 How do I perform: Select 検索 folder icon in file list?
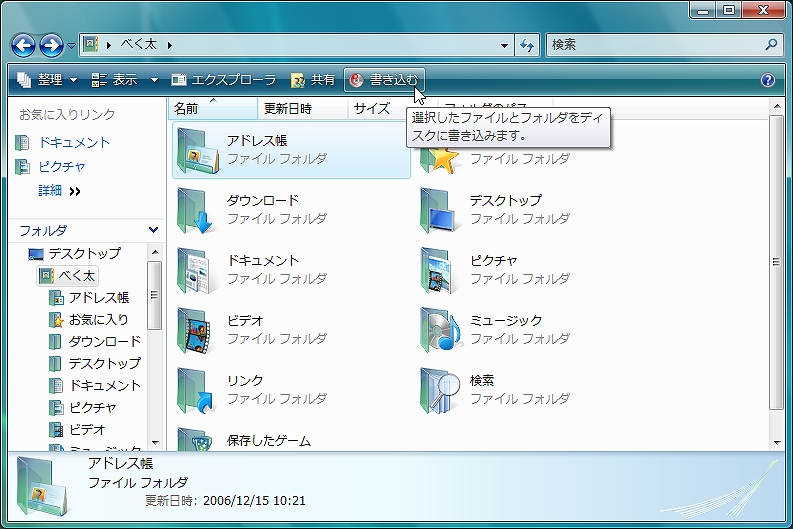point(440,391)
